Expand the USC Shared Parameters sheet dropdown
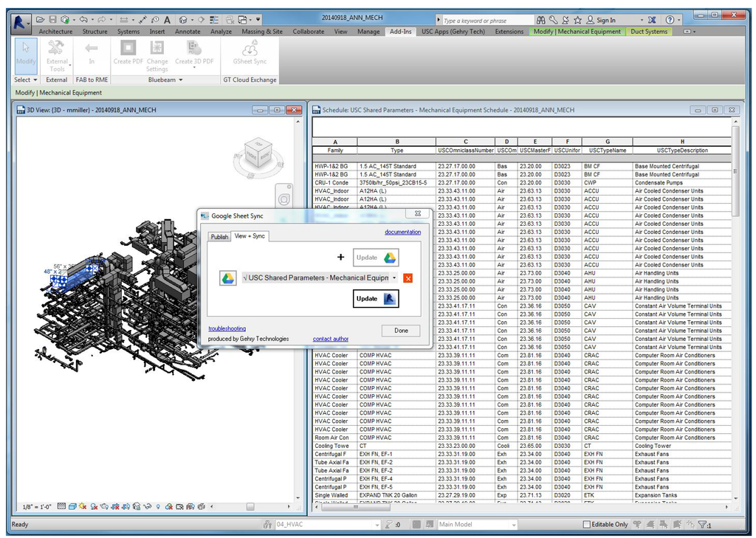The width and height of the screenshot is (756, 538). (395, 278)
